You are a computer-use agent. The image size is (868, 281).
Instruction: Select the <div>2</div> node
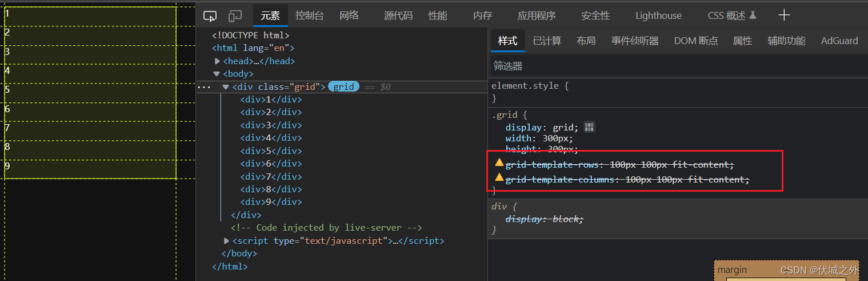(271, 112)
